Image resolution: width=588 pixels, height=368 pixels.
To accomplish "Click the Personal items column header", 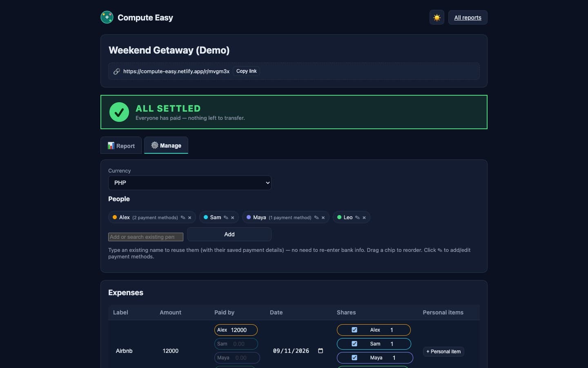I will point(443,312).
